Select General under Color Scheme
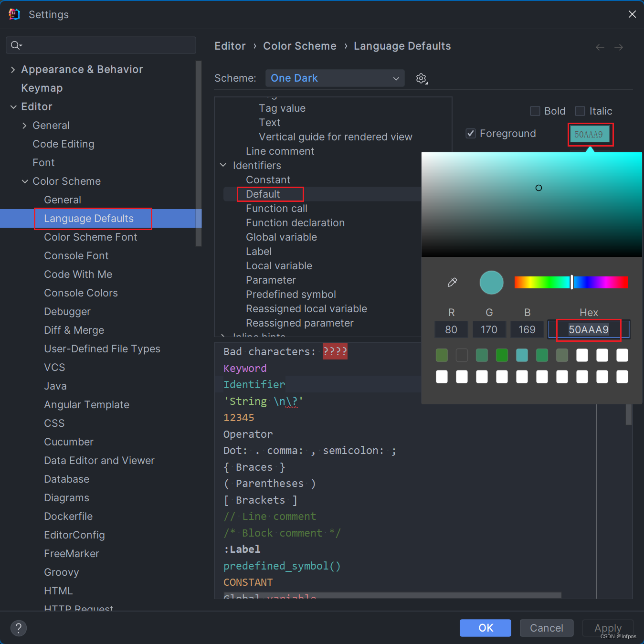 coord(63,200)
